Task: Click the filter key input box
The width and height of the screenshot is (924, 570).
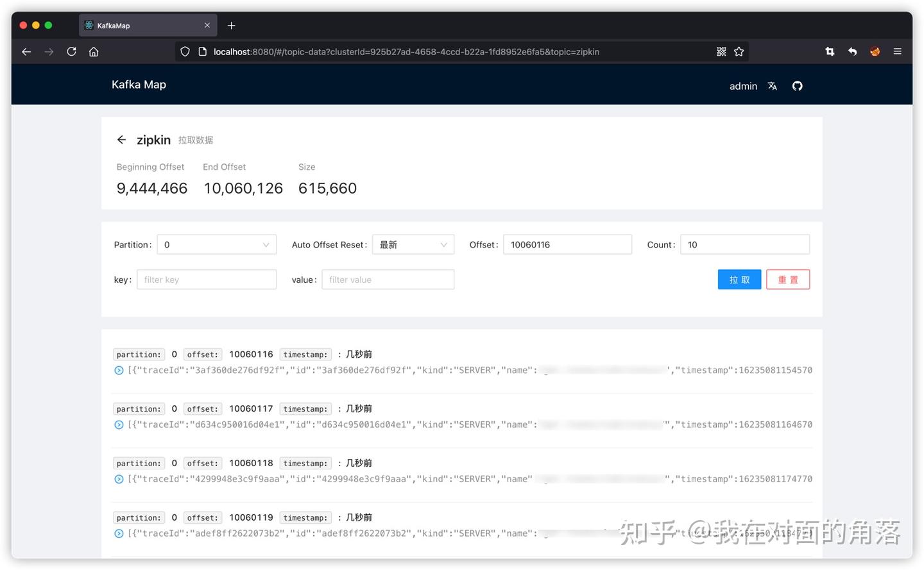Action: pyautogui.click(x=207, y=279)
